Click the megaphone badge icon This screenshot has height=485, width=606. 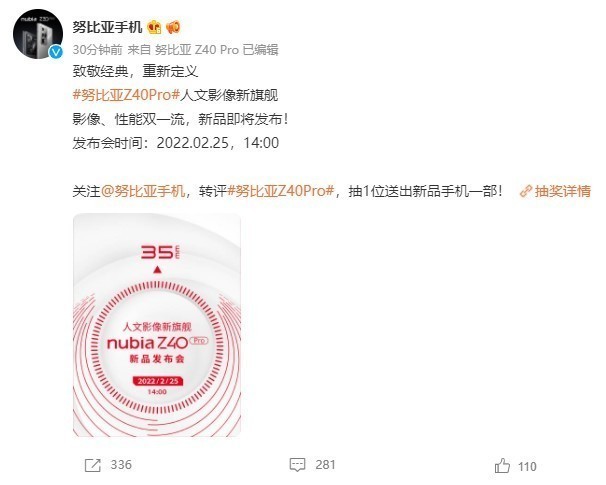point(173,27)
